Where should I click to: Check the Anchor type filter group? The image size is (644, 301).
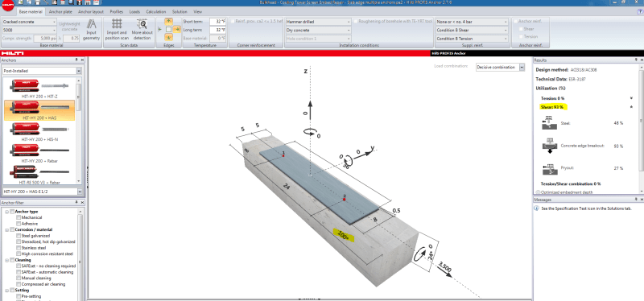click(x=11, y=212)
